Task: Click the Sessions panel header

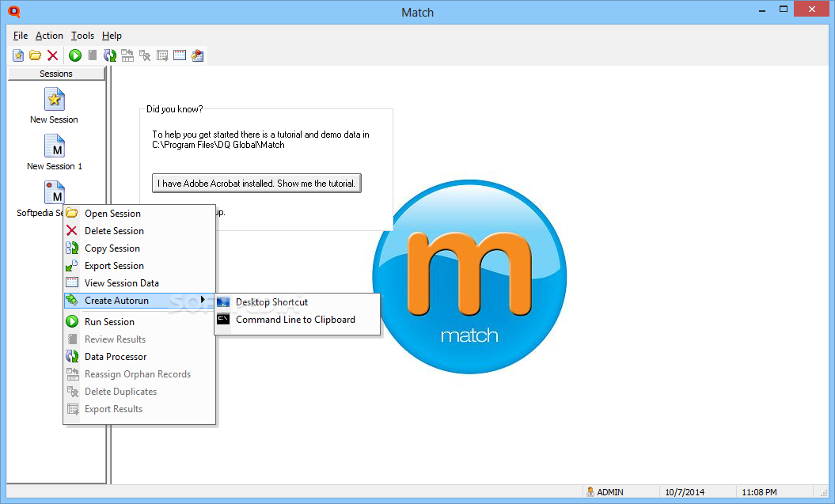Action: pyautogui.click(x=56, y=74)
